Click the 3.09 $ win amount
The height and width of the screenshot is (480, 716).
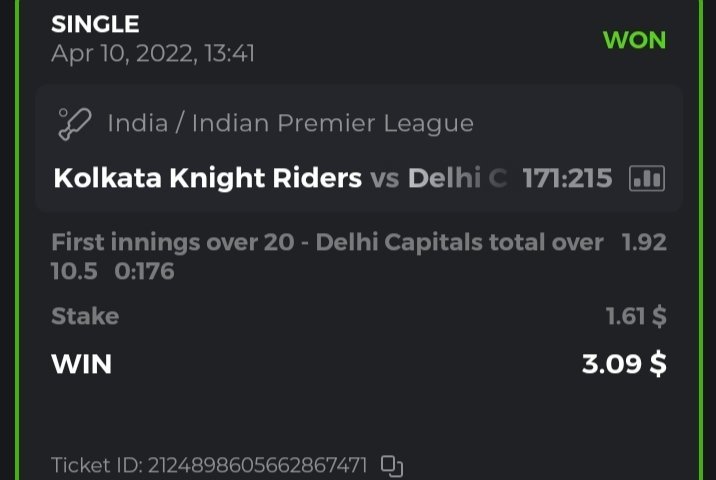[624, 364]
